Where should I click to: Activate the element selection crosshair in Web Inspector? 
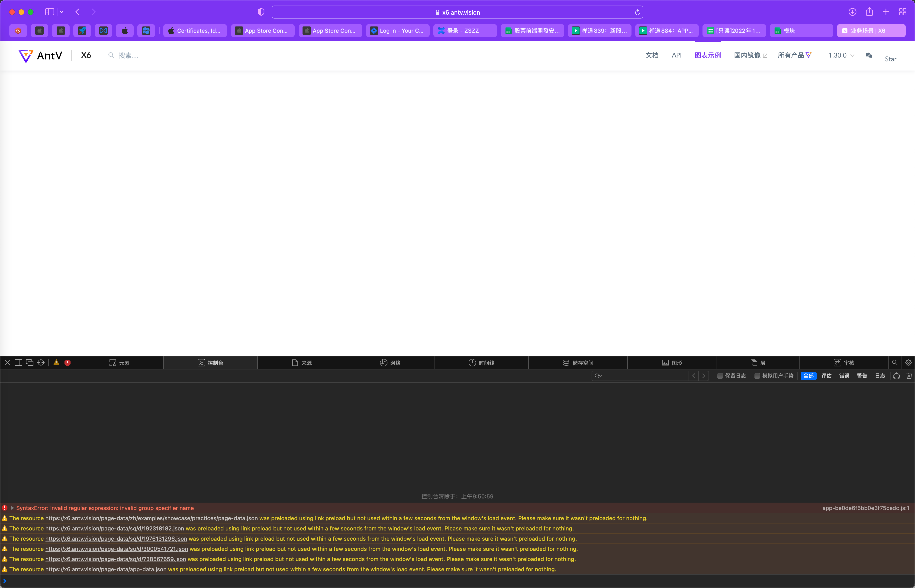point(41,362)
